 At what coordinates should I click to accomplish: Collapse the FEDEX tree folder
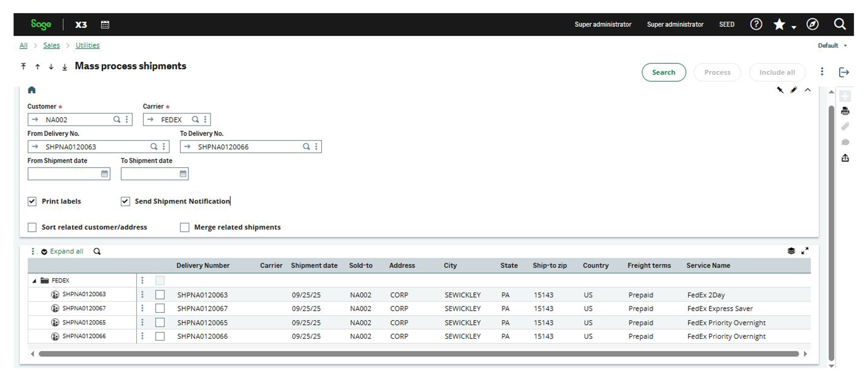tap(34, 281)
